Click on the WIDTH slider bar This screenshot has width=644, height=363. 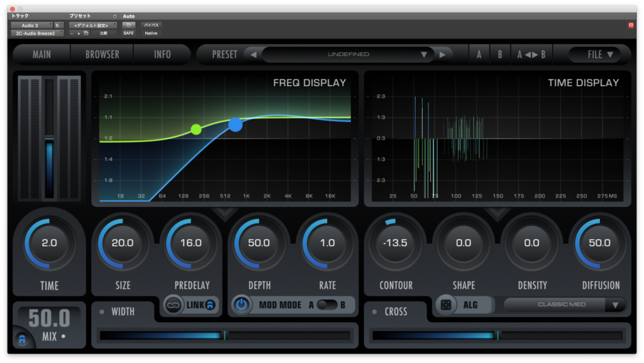click(225, 335)
